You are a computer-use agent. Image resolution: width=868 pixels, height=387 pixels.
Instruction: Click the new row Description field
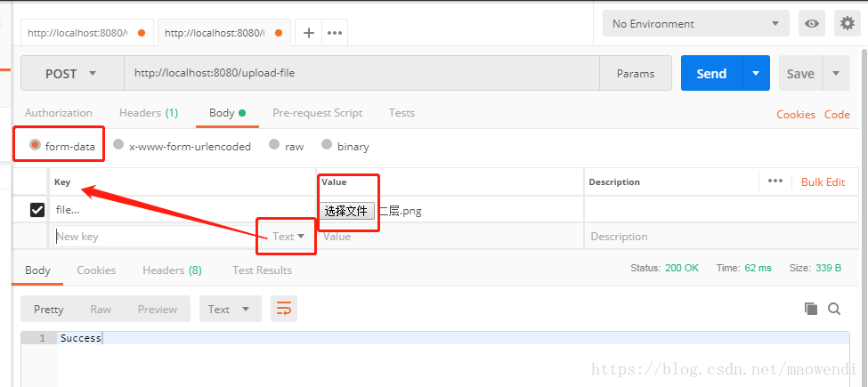[721, 237]
